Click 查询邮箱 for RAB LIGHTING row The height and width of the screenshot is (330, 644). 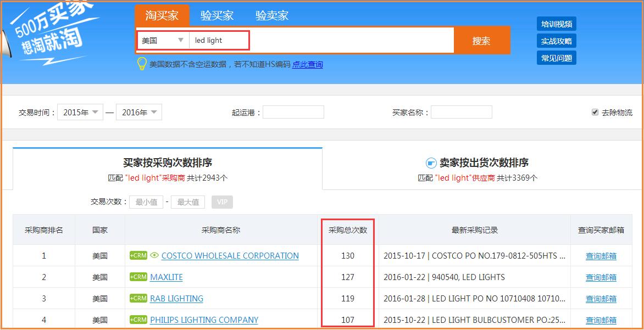click(x=601, y=298)
